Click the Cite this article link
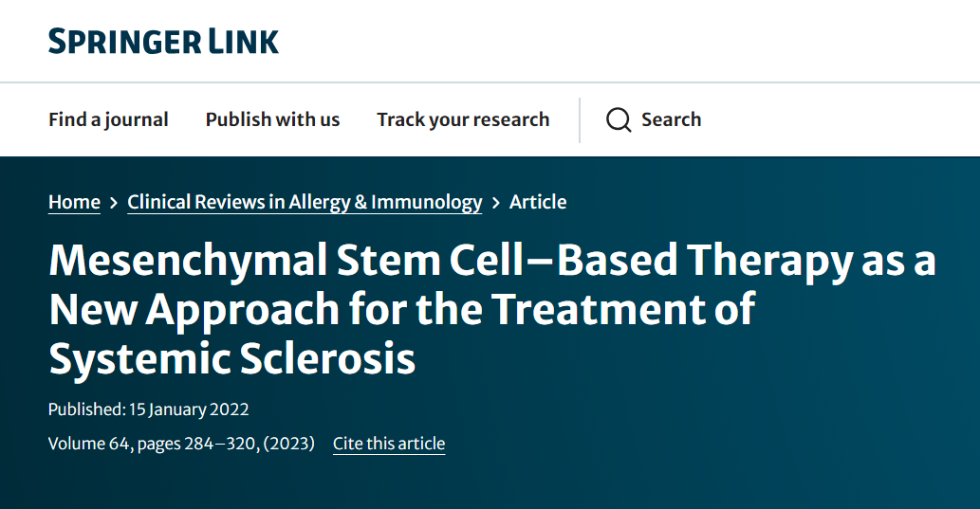Screen dimensions: 980x509 389,444
